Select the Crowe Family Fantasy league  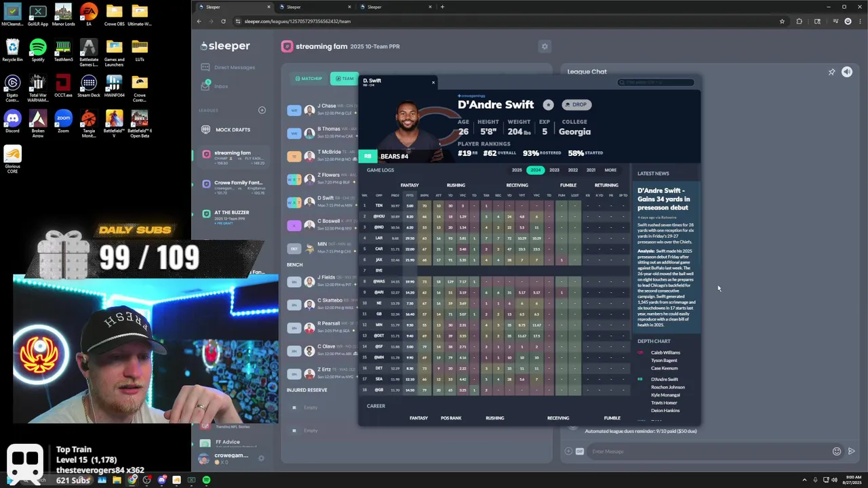click(233, 186)
